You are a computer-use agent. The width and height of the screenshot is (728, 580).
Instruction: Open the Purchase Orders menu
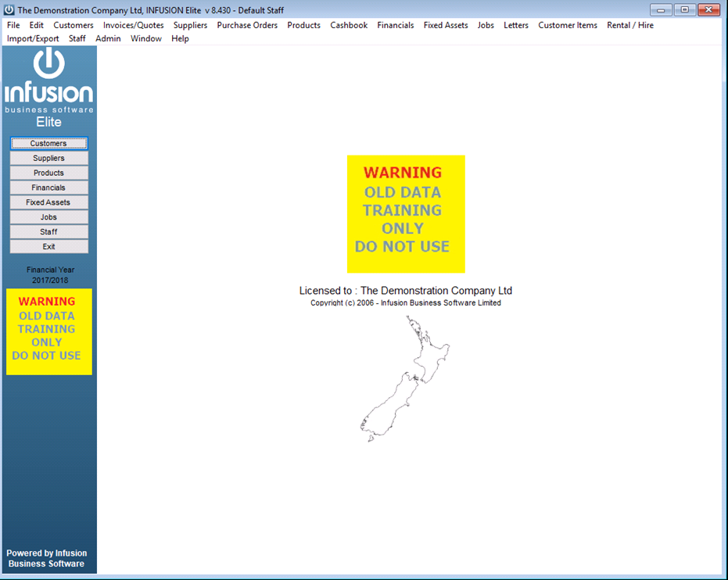(247, 25)
